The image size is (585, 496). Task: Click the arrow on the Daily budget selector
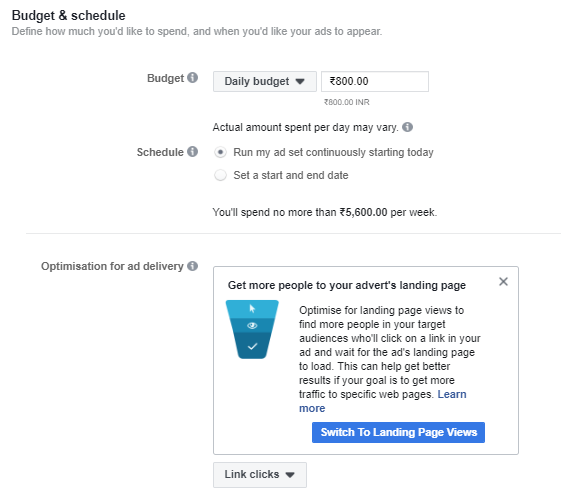coord(300,81)
